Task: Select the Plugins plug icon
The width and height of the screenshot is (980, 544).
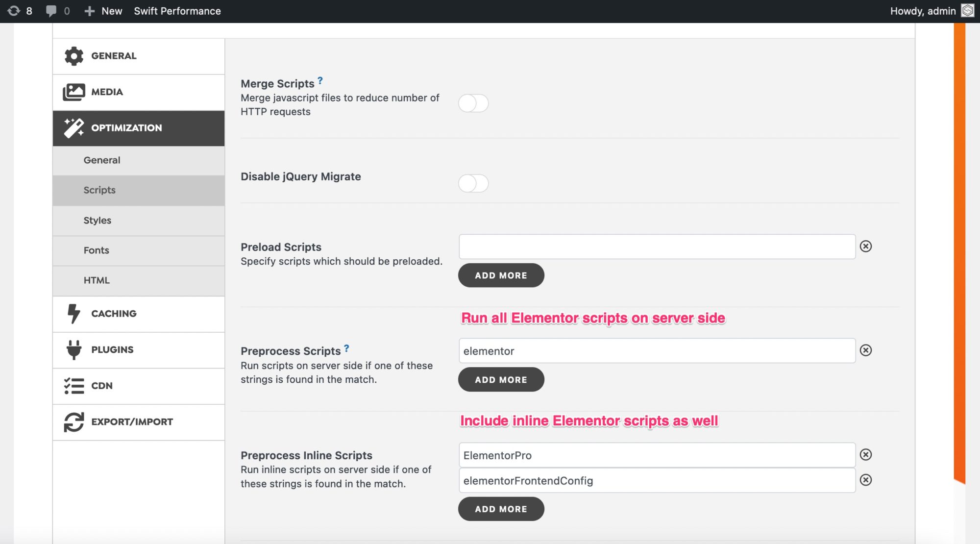Action: tap(73, 349)
